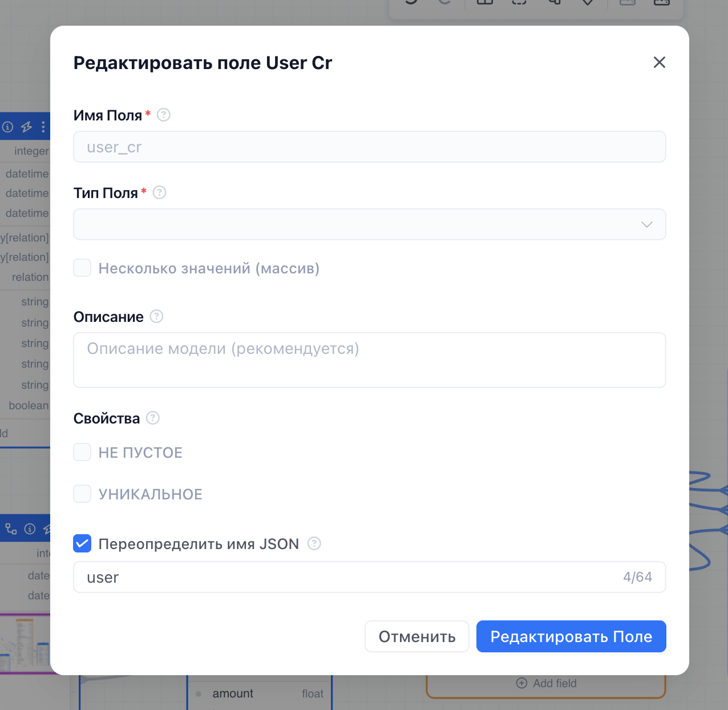Click the minimap thumbnail in background

tap(25, 644)
